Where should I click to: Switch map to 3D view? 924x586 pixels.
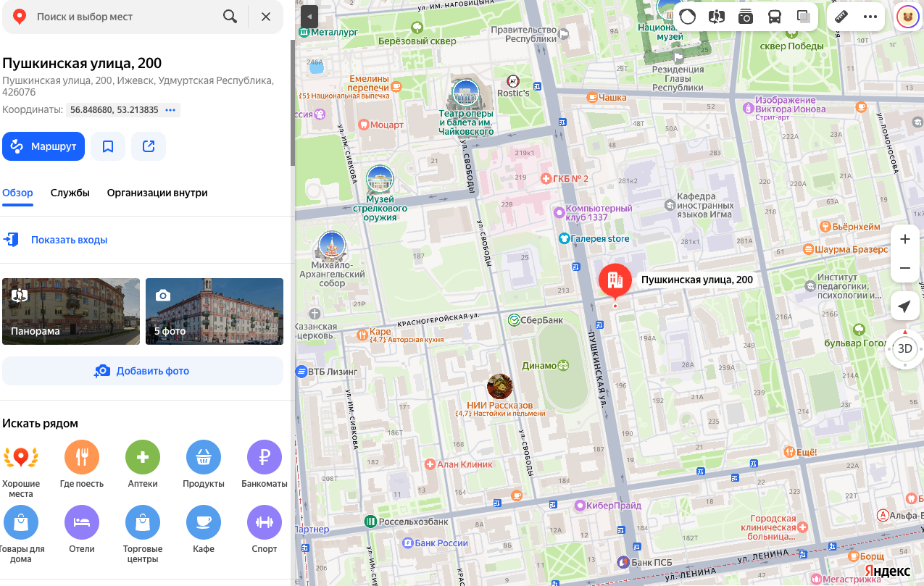(905, 348)
